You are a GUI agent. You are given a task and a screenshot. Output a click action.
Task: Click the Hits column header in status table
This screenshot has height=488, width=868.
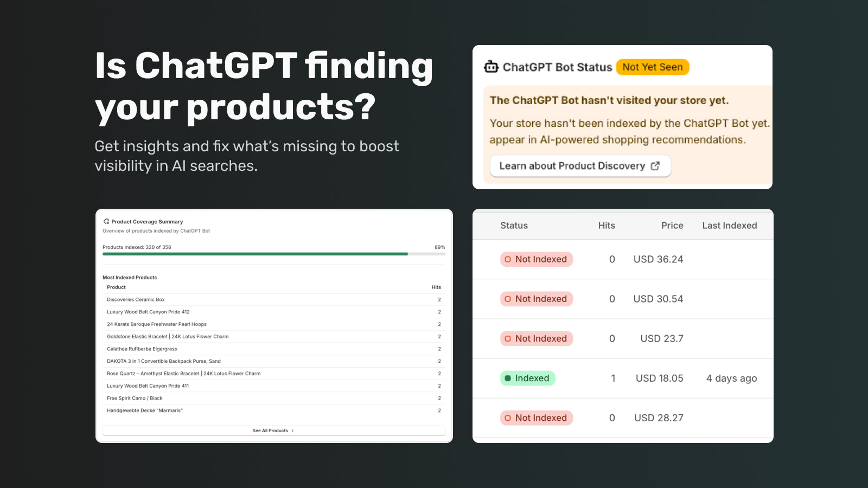point(607,226)
